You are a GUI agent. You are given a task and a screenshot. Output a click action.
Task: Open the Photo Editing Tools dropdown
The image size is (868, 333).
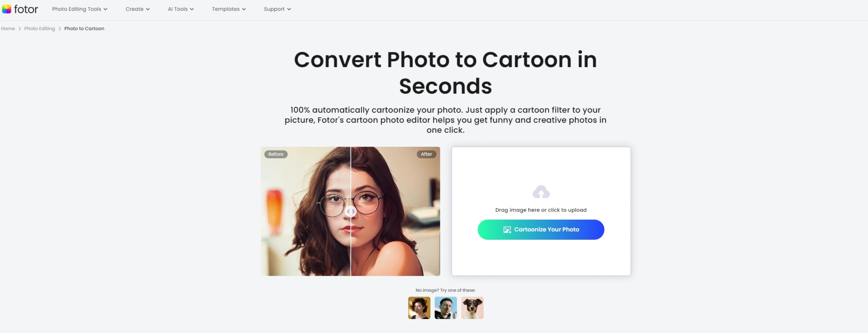click(x=79, y=8)
